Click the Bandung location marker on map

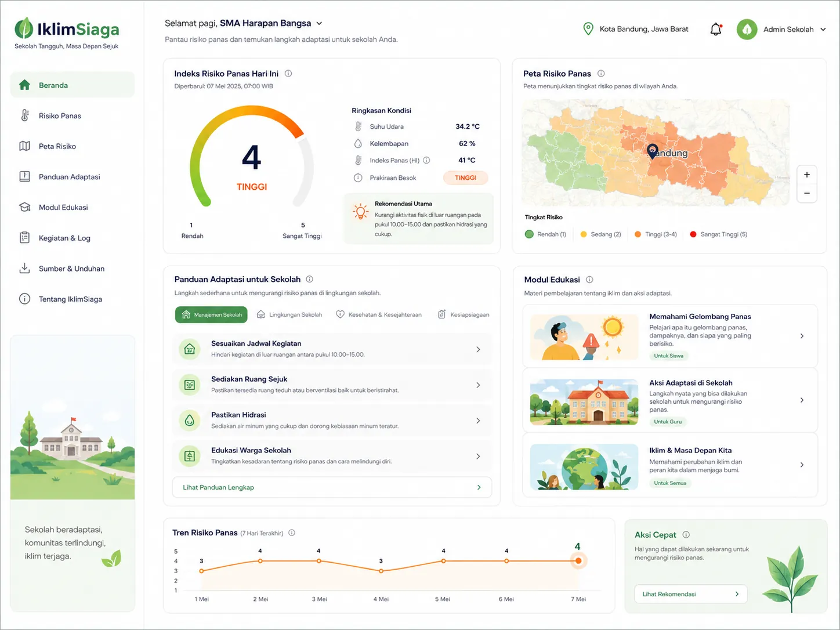[653, 151]
